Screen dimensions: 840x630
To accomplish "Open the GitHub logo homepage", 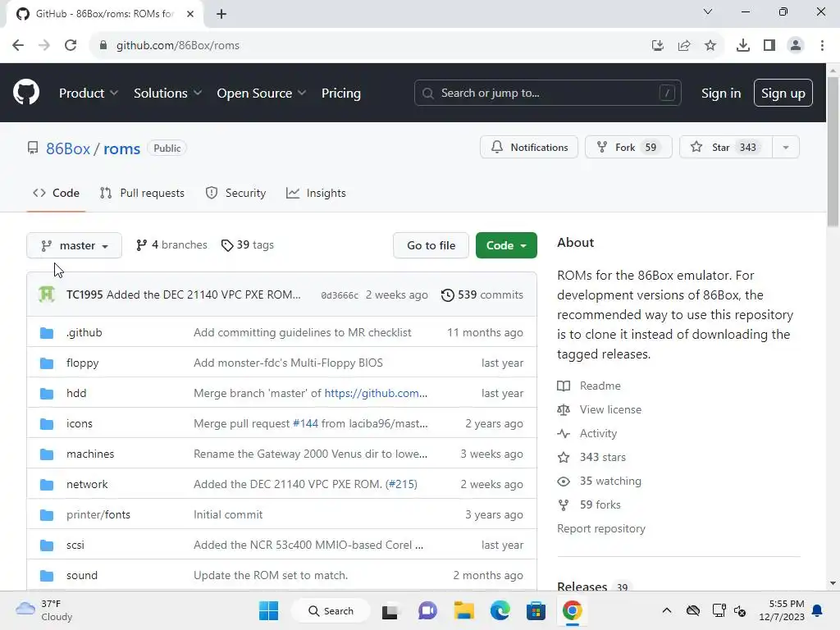I will coord(26,92).
